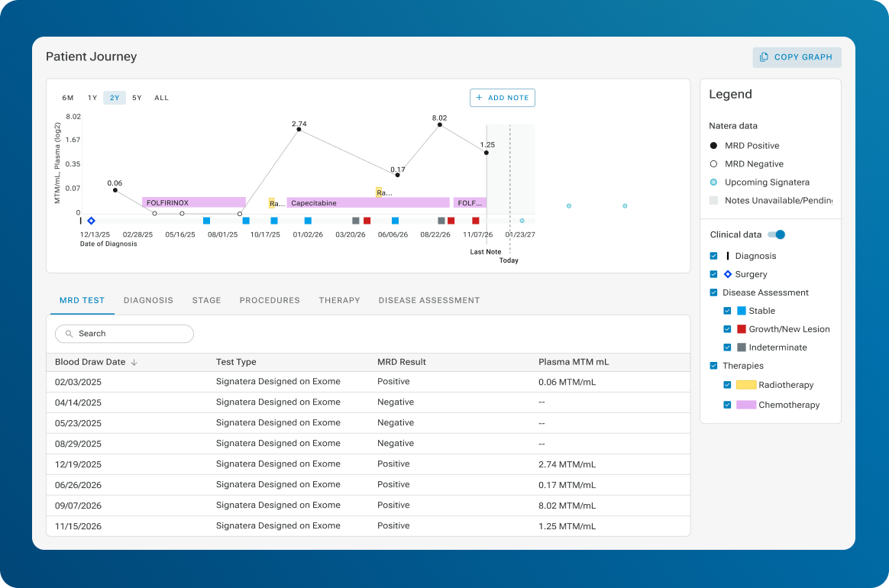Click the Add Note button
This screenshot has width=889, height=588.
503,98
